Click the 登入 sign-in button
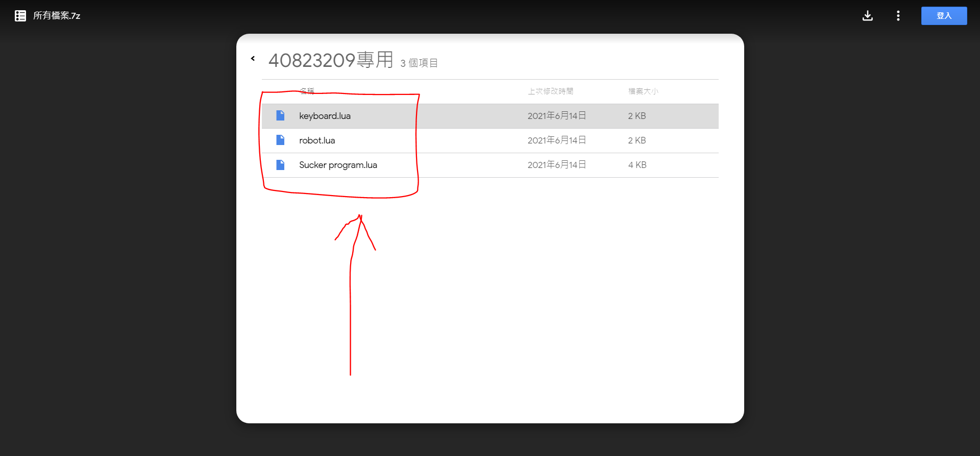980x456 pixels. click(944, 16)
